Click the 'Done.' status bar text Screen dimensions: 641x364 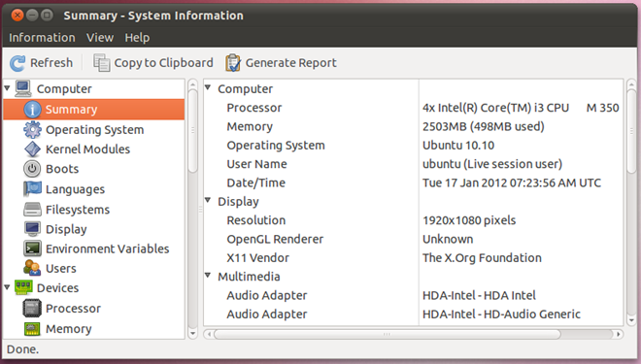click(x=23, y=349)
